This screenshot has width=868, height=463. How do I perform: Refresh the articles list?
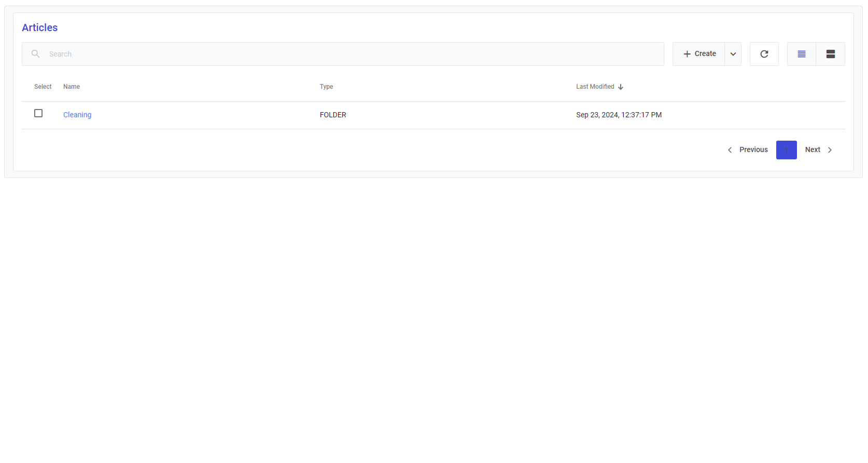pyautogui.click(x=764, y=54)
